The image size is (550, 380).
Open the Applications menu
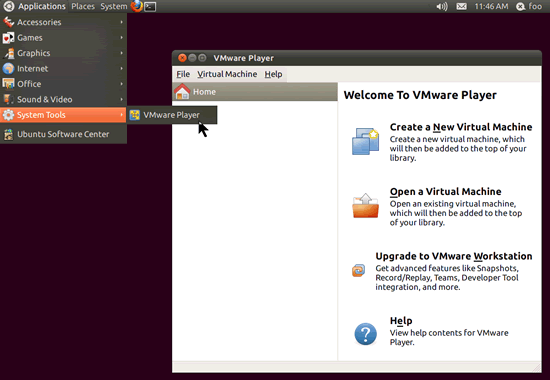pos(41,6)
